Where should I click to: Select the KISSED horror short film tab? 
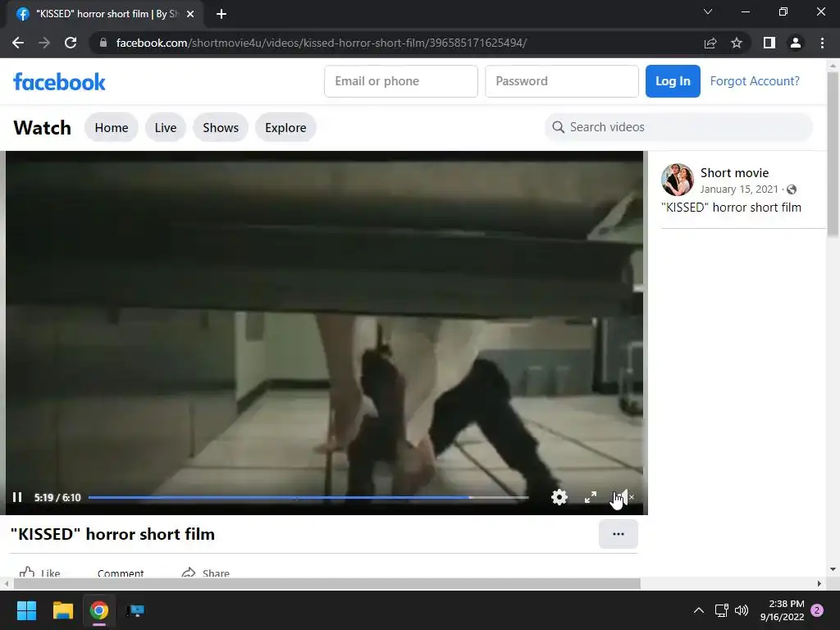pyautogui.click(x=106, y=14)
